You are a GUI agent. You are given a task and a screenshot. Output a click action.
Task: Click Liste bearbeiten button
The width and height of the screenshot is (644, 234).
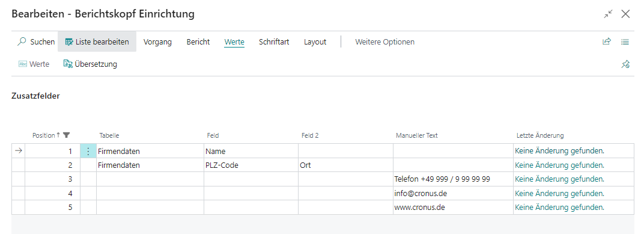click(x=97, y=42)
